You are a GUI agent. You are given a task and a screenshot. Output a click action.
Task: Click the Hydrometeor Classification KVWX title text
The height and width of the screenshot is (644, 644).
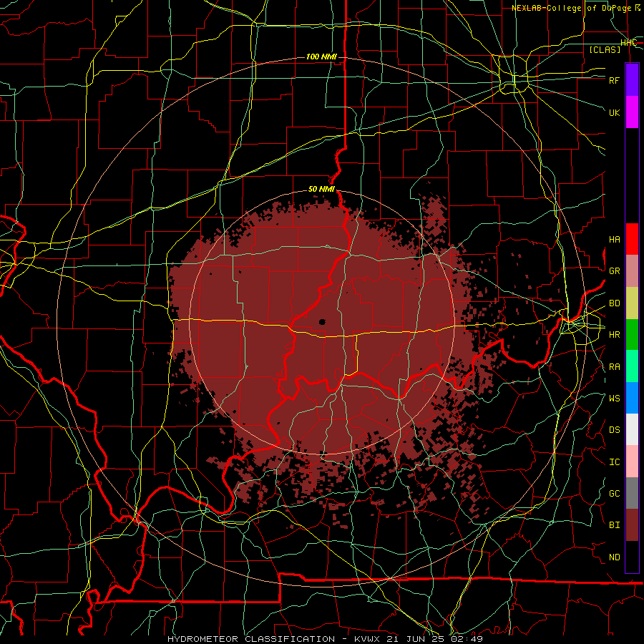click(x=326, y=639)
